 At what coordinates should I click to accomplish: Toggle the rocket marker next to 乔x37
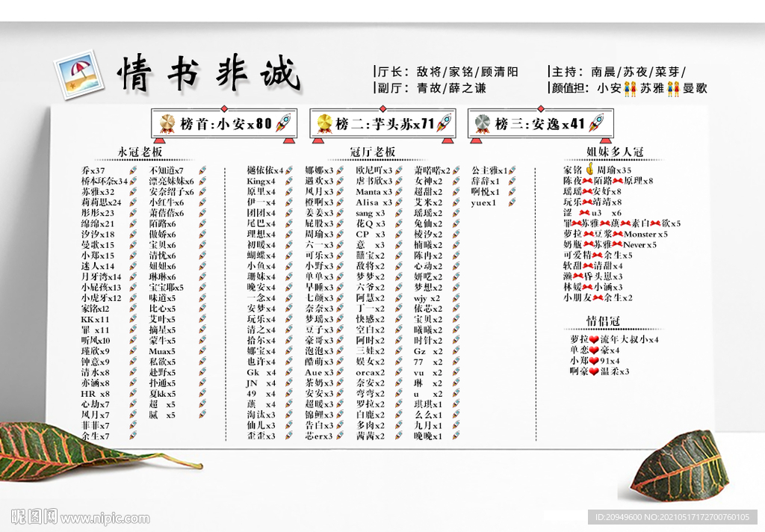pyautogui.click(x=132, y=170)
